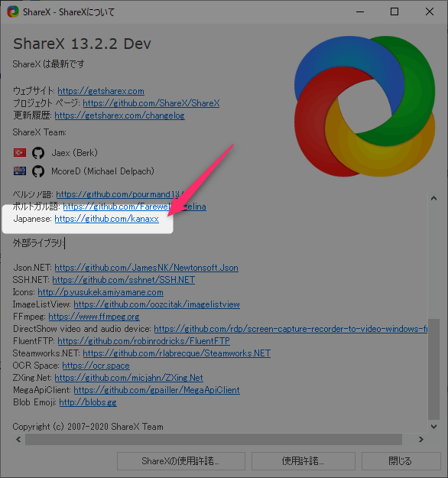Open the Persian translator pourmand link
Viewport: 448px width, 478px height.
click(x=120, y=194)
